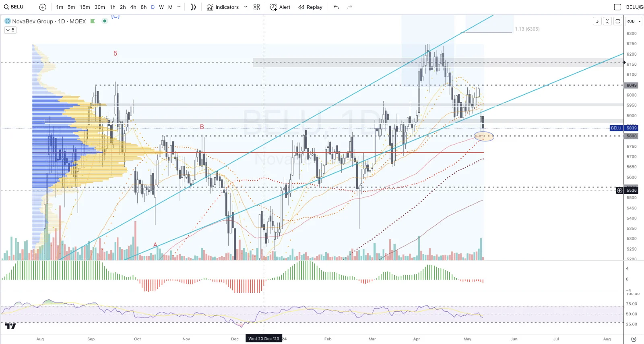The width and height of the screenshot is (644, 344).
Task: Toggle the layout box next to BELU
Action: [x=617, y=7]
